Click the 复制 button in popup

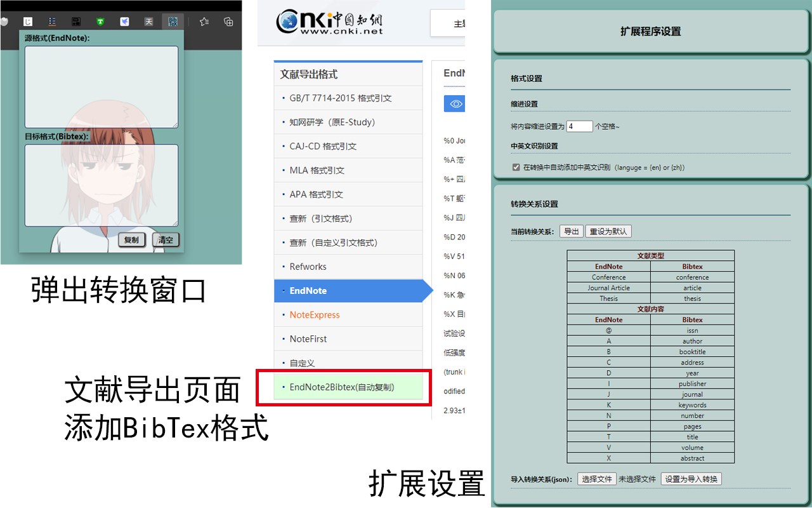point(132,240)
